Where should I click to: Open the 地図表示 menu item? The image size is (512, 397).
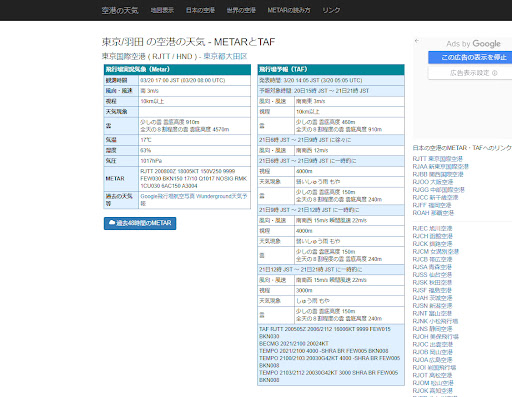point(162,10)
